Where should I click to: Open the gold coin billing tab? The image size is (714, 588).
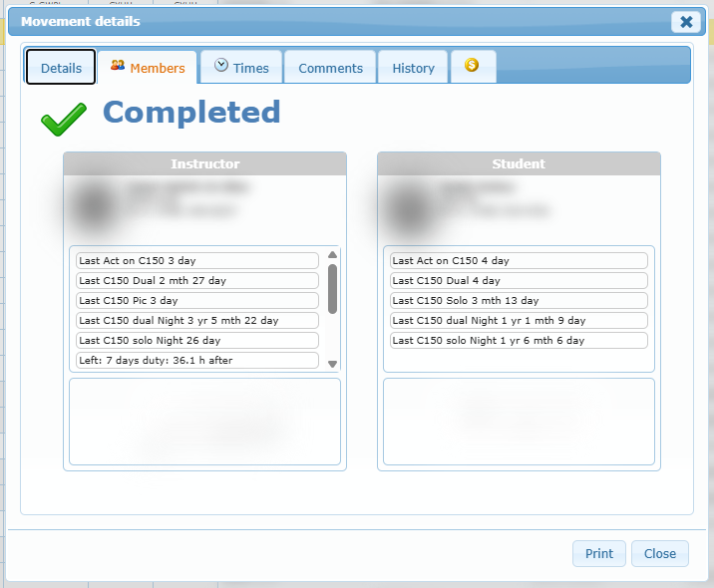tap(473, 67)
